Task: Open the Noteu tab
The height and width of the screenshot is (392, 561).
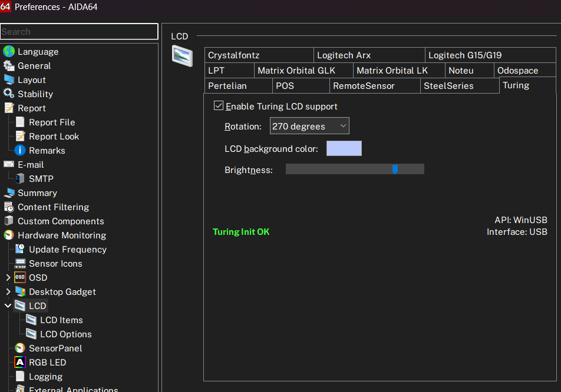Action: 470,71
